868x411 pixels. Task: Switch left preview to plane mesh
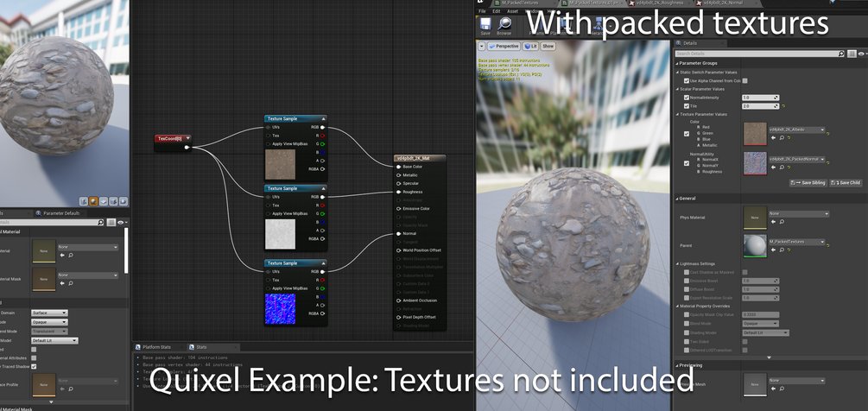[104, 201]
